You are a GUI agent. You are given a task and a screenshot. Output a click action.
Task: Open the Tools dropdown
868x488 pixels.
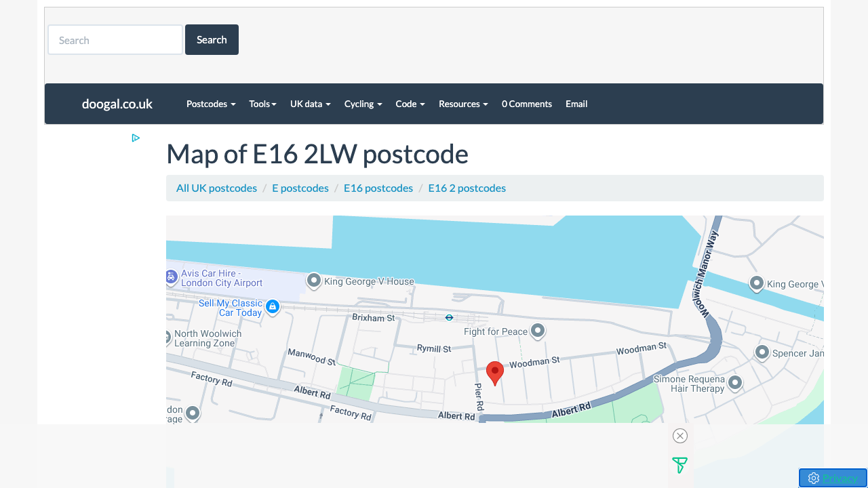point(262,104)
